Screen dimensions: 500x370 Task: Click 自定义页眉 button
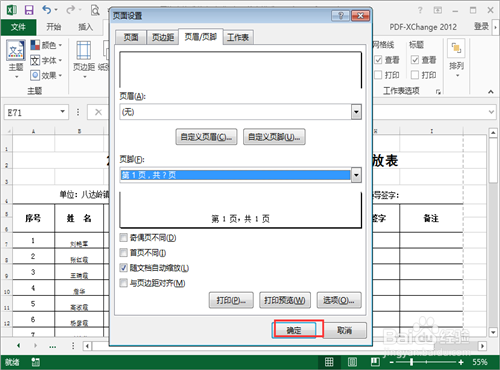[206, 137]
